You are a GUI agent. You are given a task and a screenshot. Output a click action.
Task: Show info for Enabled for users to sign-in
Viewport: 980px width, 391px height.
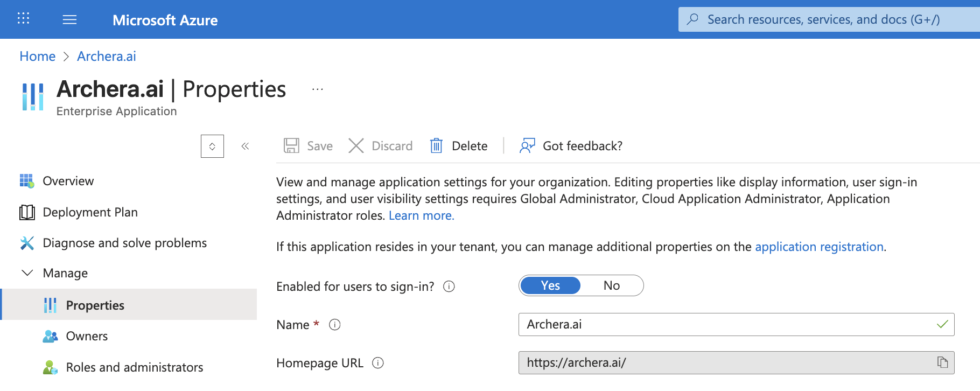[x=449, y=287]
